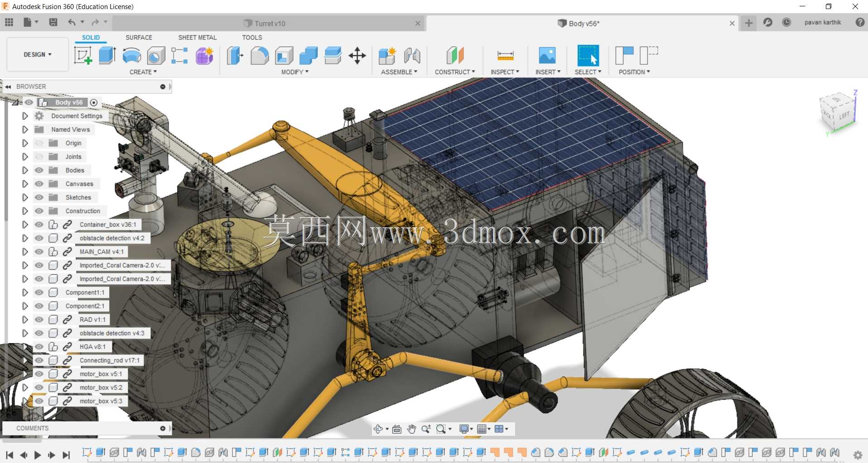Open the DESIGN workspace dropdown
The image size is (868, 463).
point(38,54)
